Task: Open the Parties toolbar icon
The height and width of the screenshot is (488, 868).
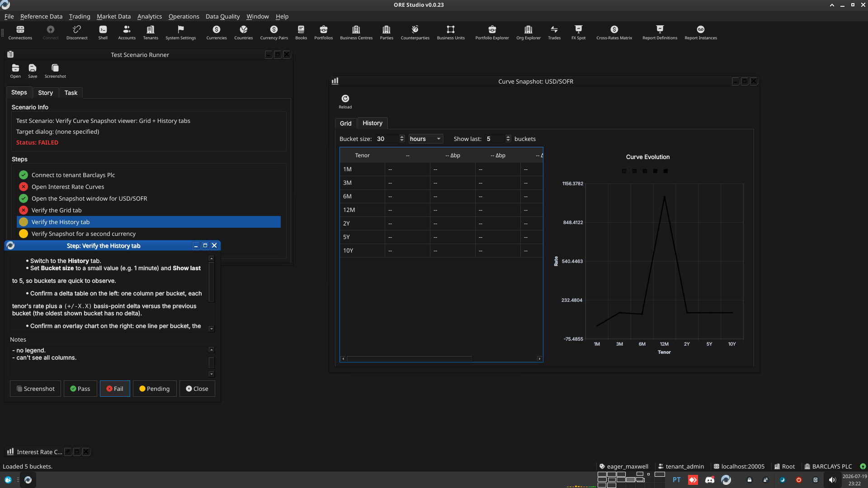Action: pos(387,32)
